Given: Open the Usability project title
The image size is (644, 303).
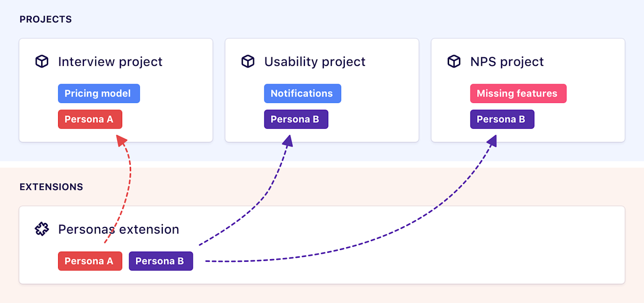Looking at the screenshot, I should pyautogui.click(x=315, y=62).
